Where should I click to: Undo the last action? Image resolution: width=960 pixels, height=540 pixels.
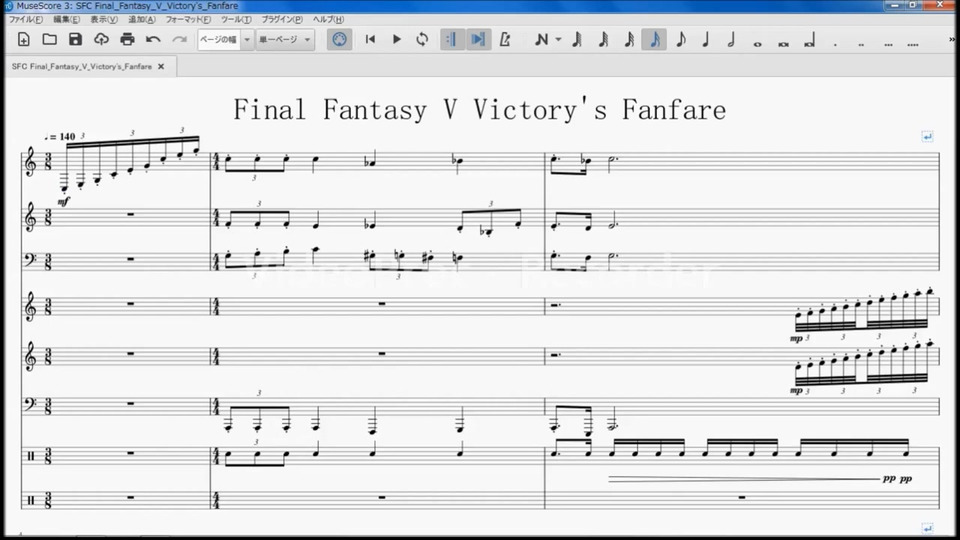[153, 40]
